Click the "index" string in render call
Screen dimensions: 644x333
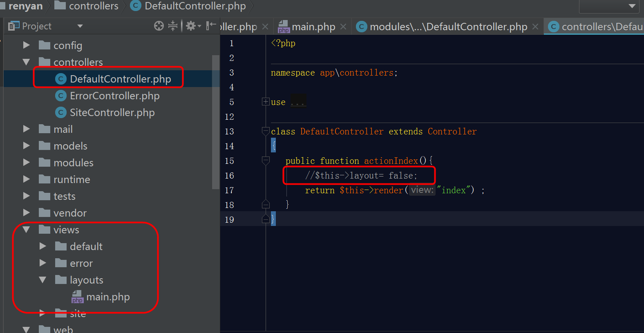(454, 190)
